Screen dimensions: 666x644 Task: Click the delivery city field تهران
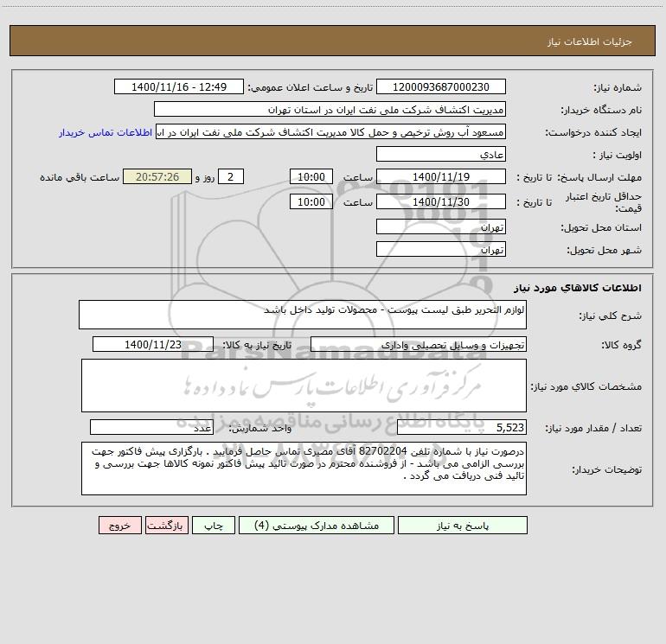441,249
